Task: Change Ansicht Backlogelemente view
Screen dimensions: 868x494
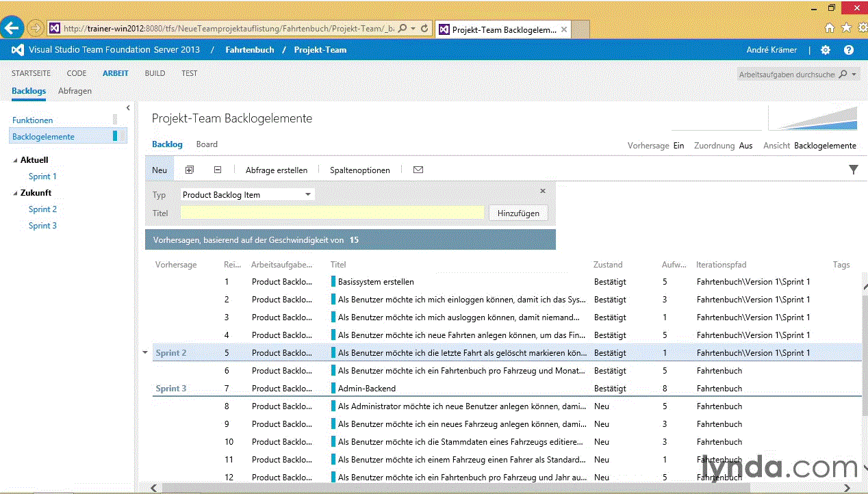Action: point(825,145)
